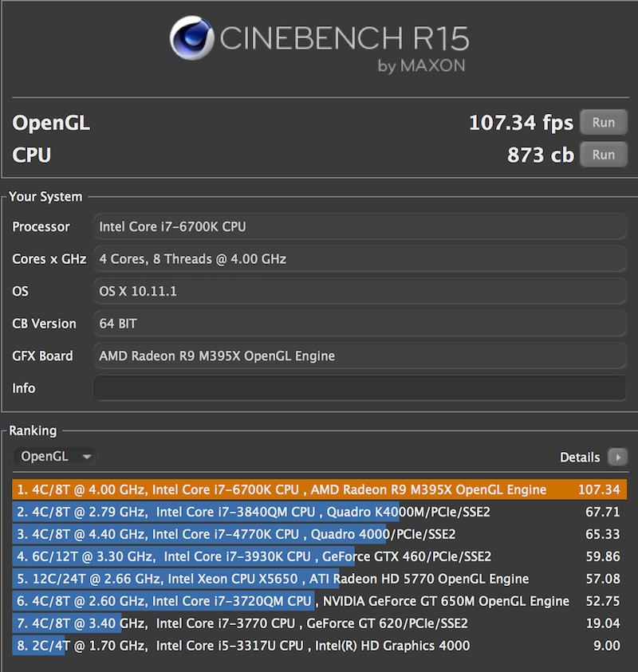Select ranking row 3 i7-4770K Quadro 4000
Viewport: 638px width, 672px height.
tap(320, 534)
